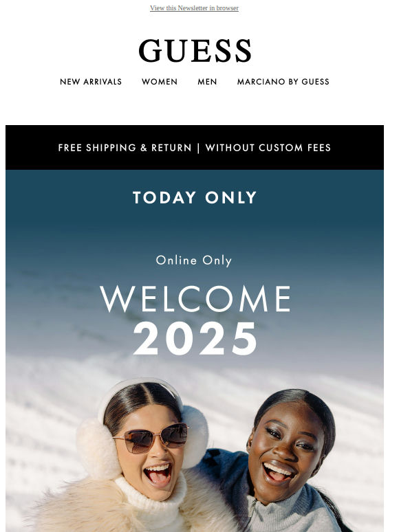This screenshot has height=532, width=399.
Task: Click the GUESS logo
Action: point(195,51)
